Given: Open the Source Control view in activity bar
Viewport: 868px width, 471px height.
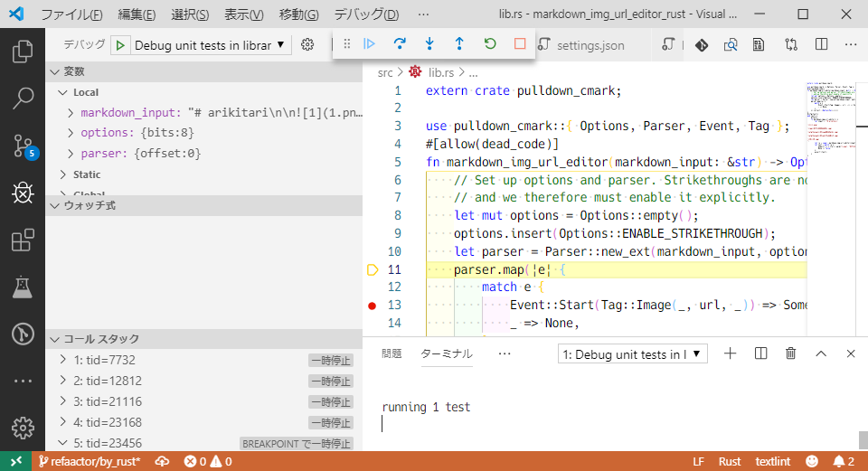Looking at the screenshot, I should point(23,145).
